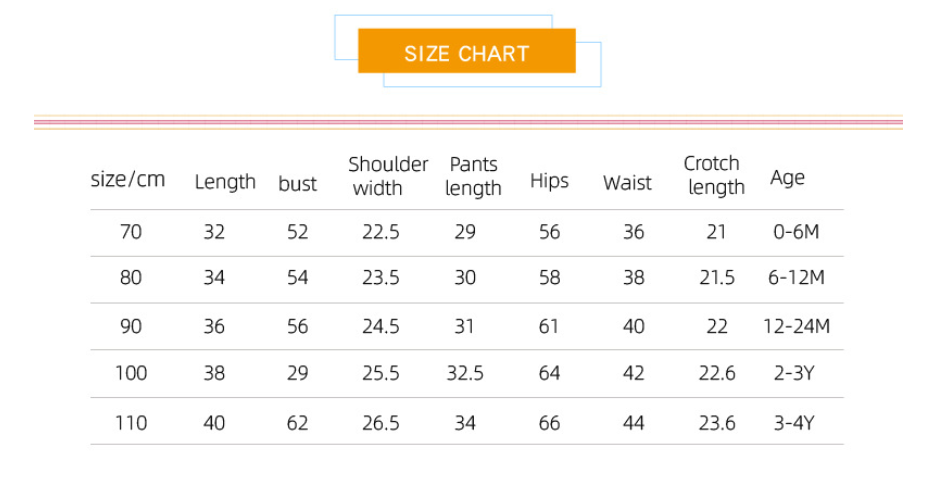The width and height of the screenshot is (935, 481).
Task: Select the Crotch length header
Action: [x=714, y=175]
